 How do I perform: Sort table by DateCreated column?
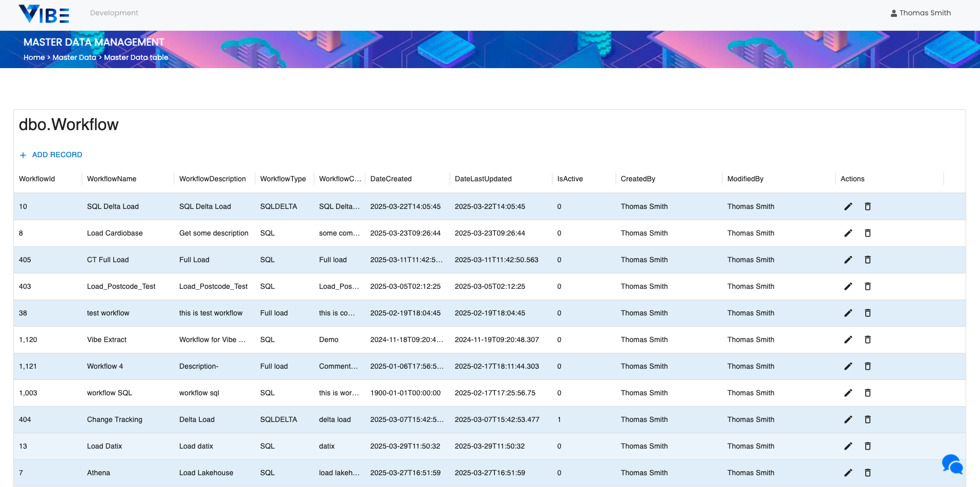[391, 179]
